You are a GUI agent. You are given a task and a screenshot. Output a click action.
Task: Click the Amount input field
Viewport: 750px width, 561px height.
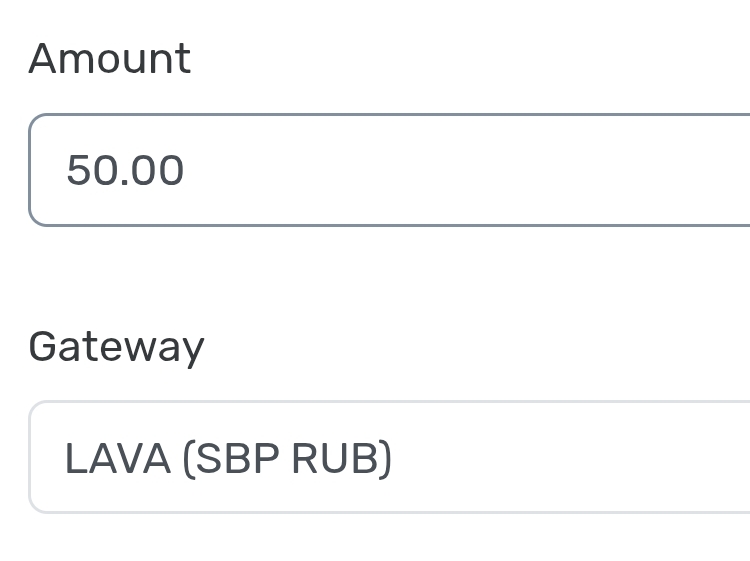click(x=390, y=170)
